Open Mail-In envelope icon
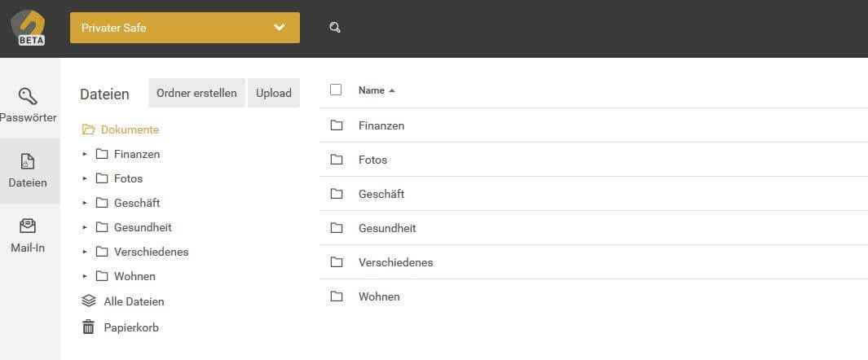Image resolution: width=868 pixels, height=360 pixels. tap(28, 226)
